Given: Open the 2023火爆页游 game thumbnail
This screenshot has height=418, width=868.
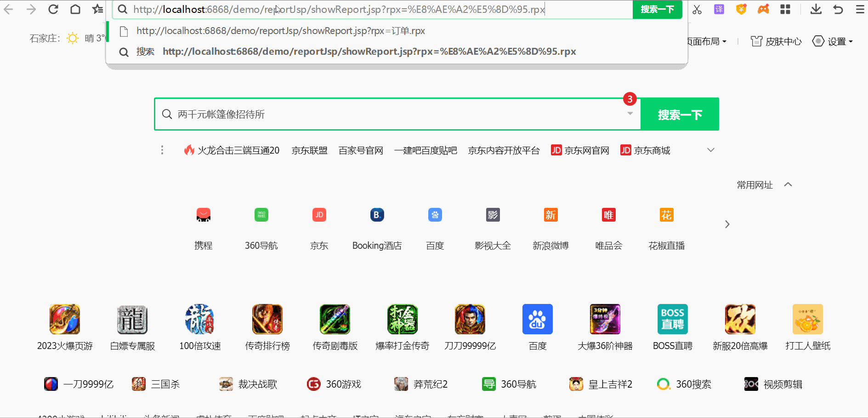Looking at the screenshot, I should click(65, 319).
